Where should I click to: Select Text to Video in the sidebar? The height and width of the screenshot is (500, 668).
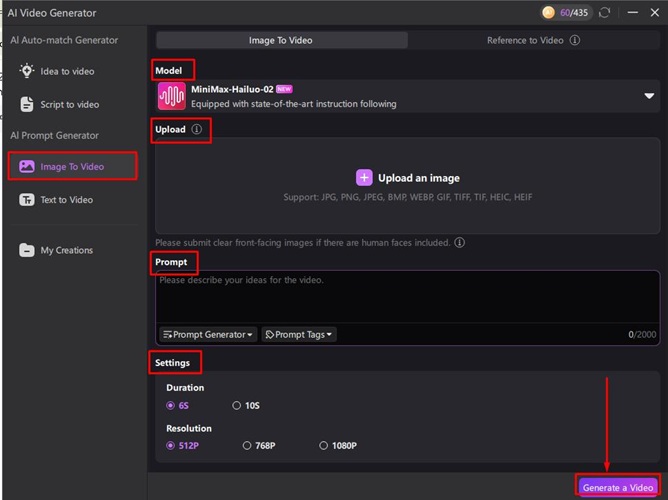[66, 200]
